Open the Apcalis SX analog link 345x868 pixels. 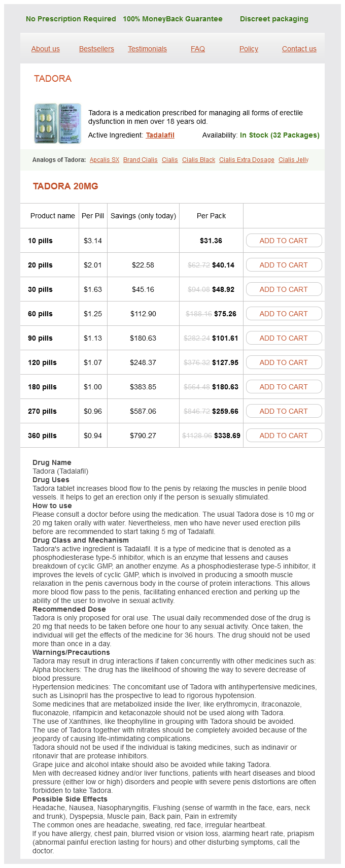tap(105, 160)
